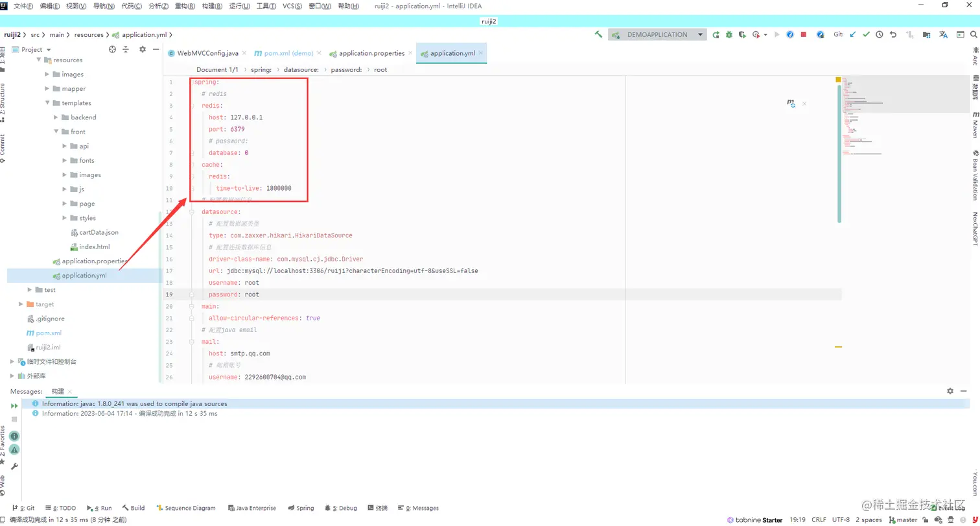Image resolution: width=980 pixels, height=526 pixels.
Task: Click the ruiji2 breadcrumb in the navigation bar
Action: pyautogui.click(x=13, y=35)
